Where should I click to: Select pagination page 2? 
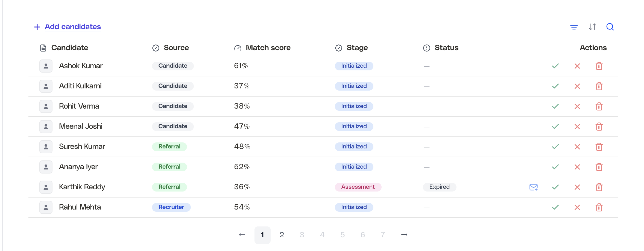click(x=282, y=234)
